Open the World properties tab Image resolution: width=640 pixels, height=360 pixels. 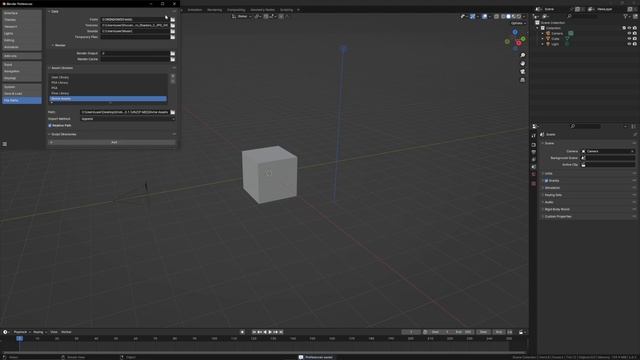click(x=533, y=174)
